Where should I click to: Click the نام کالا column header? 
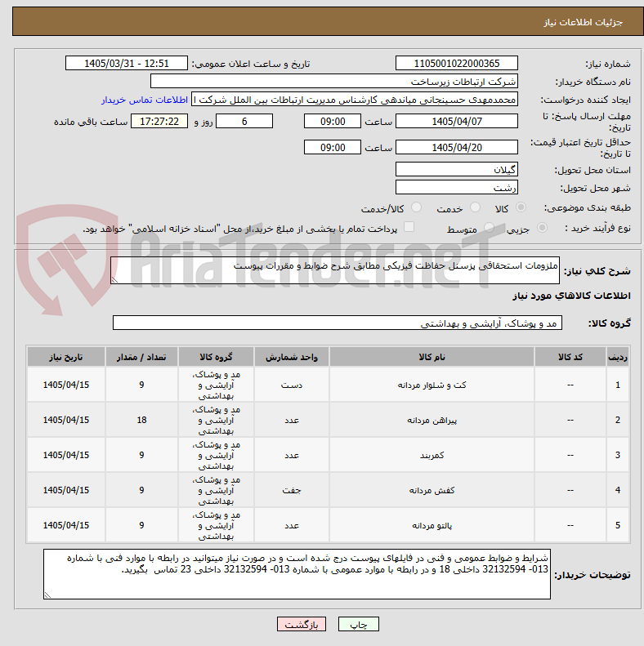coord(432,357)
